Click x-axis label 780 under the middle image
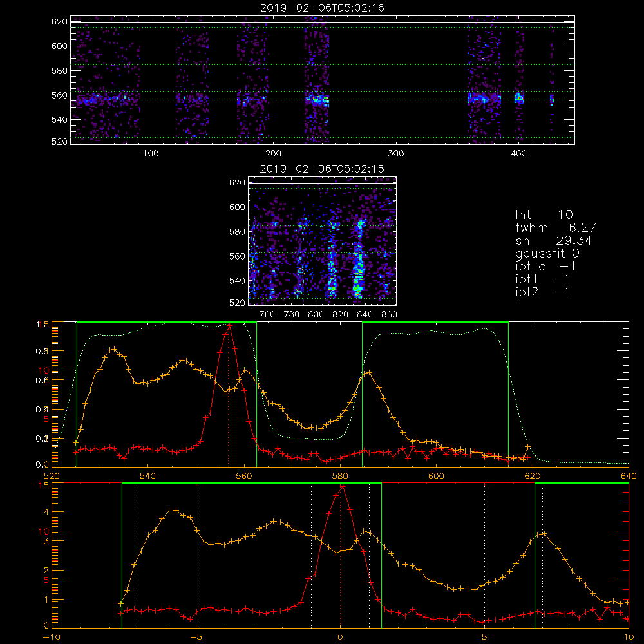The height and width of the screenshot is (644, 644). tap(292, 315)
